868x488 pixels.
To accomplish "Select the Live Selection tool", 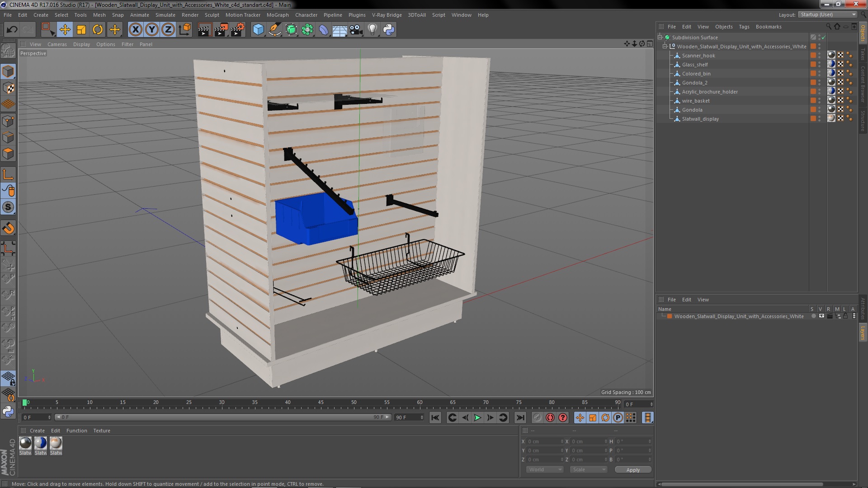I will [48, 30].
